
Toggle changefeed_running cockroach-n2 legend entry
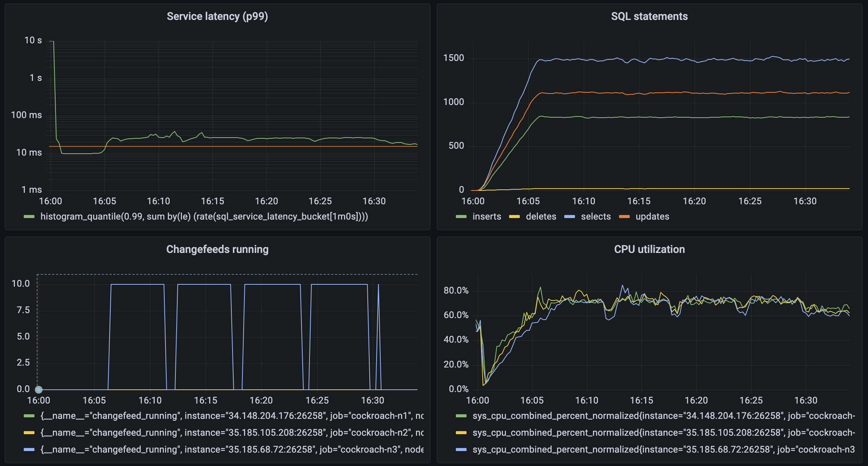232,433
